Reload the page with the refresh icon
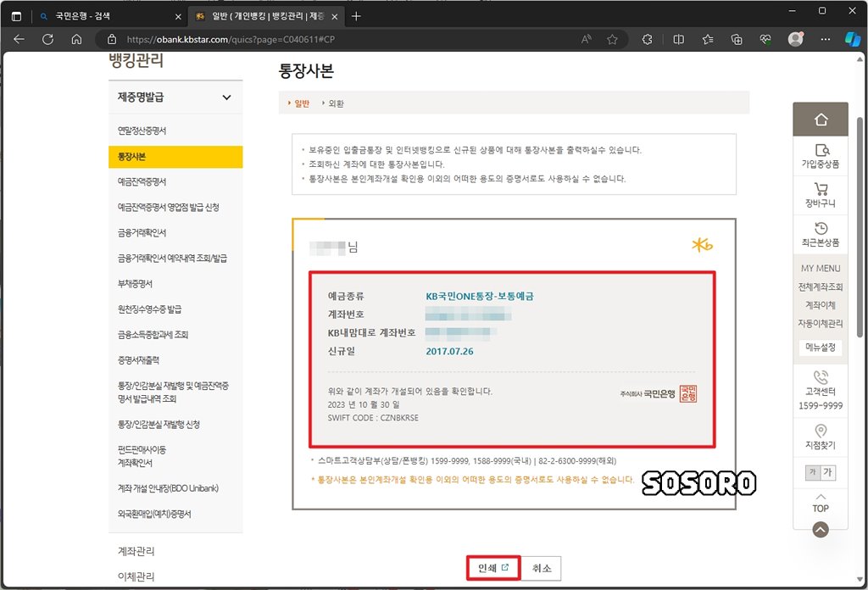 click(47, 39)
